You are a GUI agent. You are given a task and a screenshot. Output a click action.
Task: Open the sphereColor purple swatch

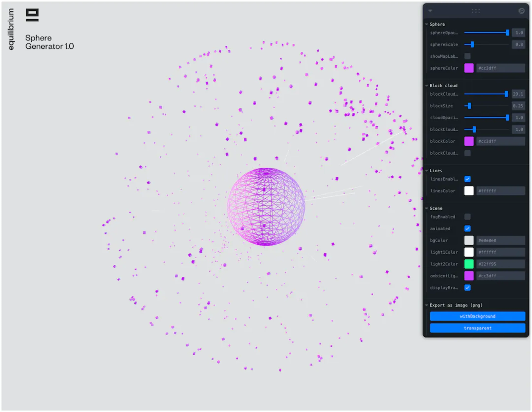pyautogui.click(x=469, y=68)
